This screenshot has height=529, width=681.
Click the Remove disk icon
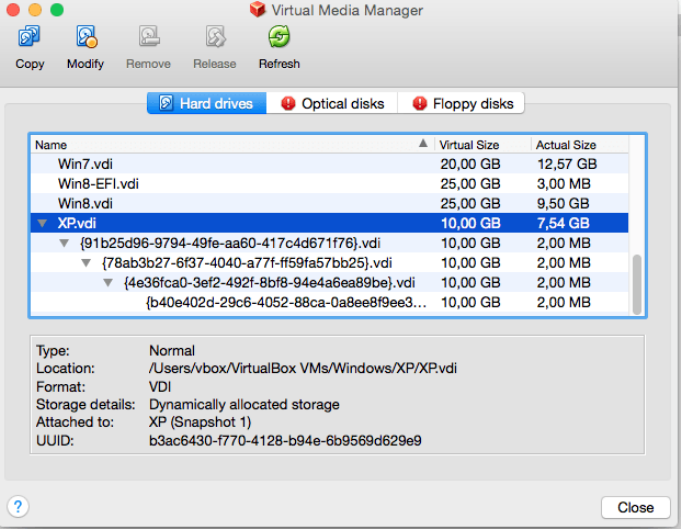(149, 36)
